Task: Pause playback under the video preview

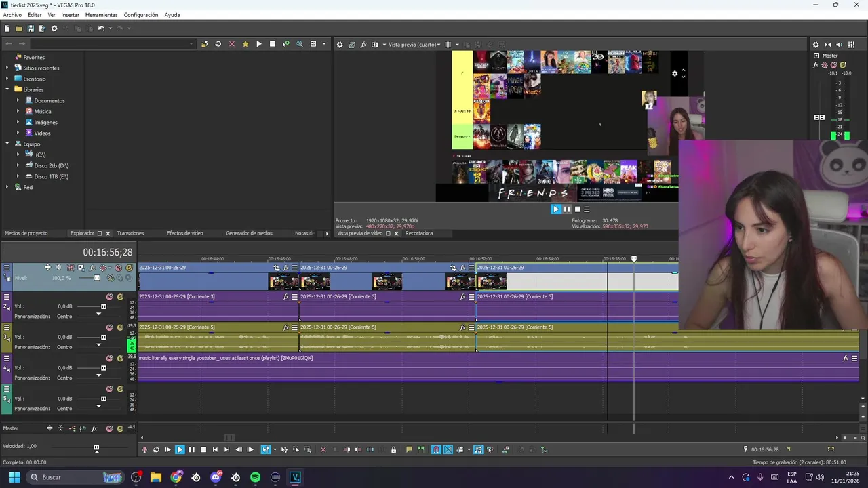Action: [x=567, y=209]
